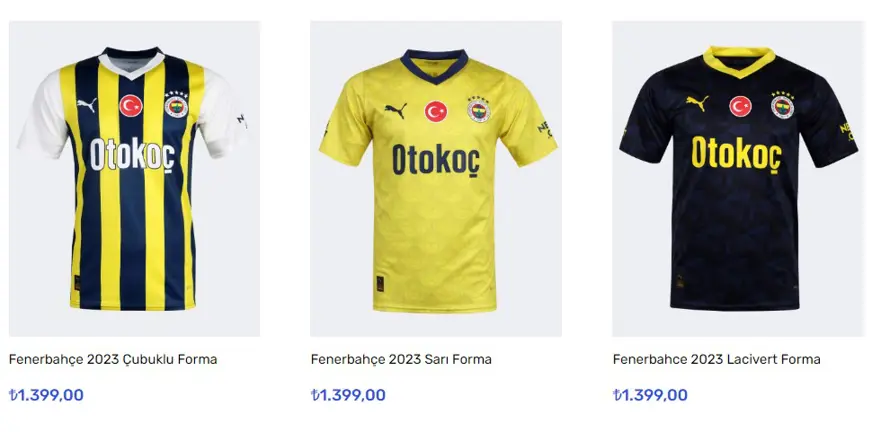880x432 pixels.
Task: Open the striped Çubuklu jersey product image
Action: click(x=134, y=180)
